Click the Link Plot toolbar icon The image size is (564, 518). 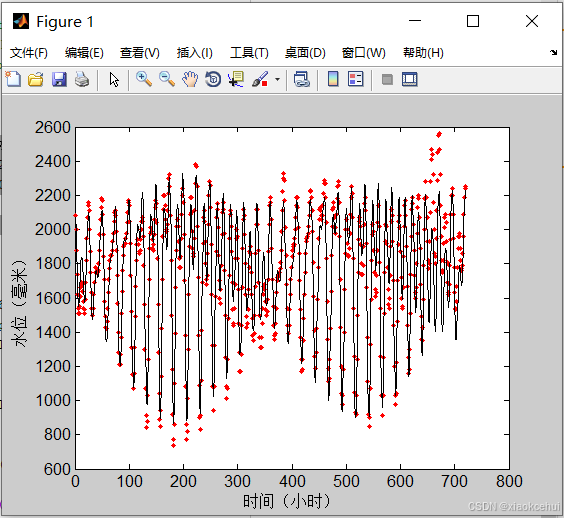(301, 79)
